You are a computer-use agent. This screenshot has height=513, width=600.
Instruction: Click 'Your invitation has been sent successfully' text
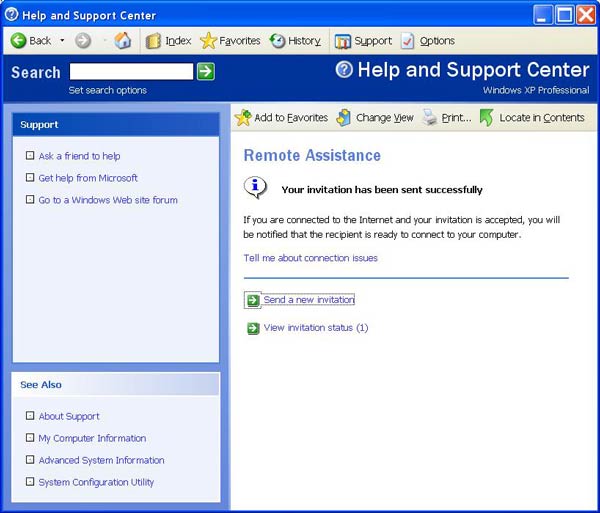(x=382, y=190)
